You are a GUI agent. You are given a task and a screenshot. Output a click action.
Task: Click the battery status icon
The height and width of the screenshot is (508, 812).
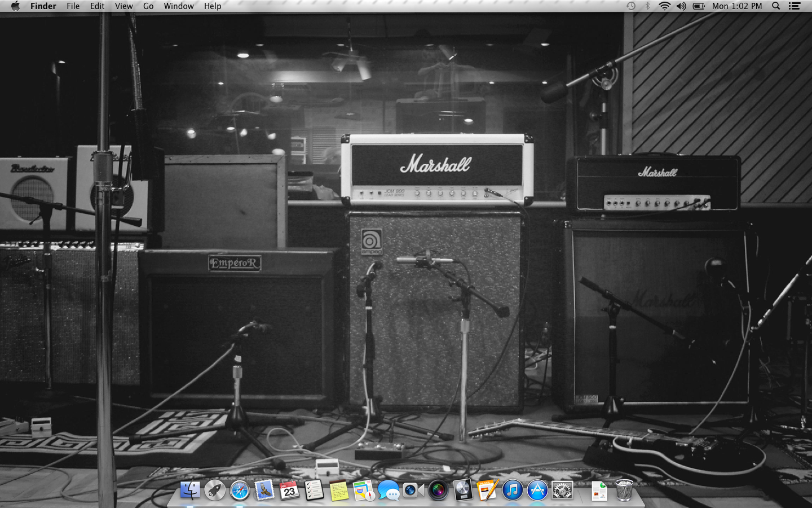[x=699, y=6]
